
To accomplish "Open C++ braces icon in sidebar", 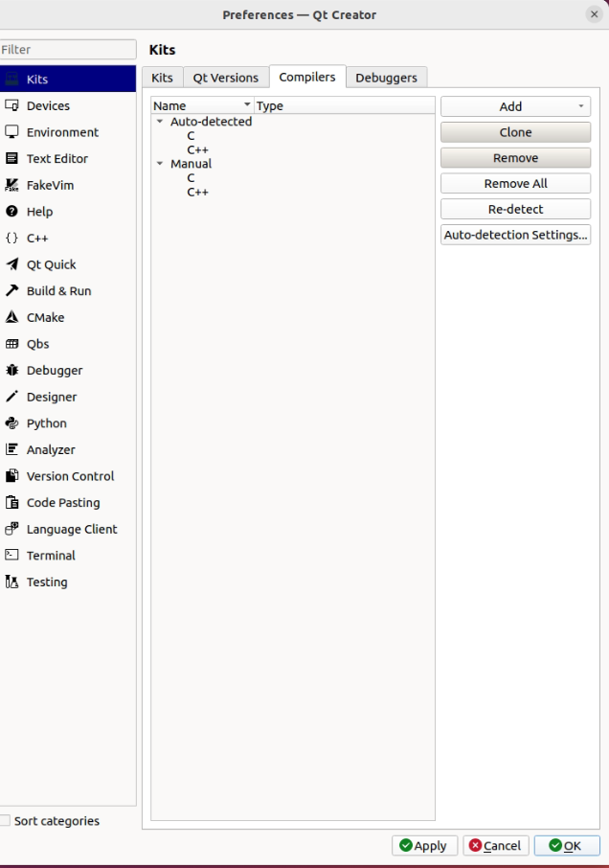I will 11,238.
